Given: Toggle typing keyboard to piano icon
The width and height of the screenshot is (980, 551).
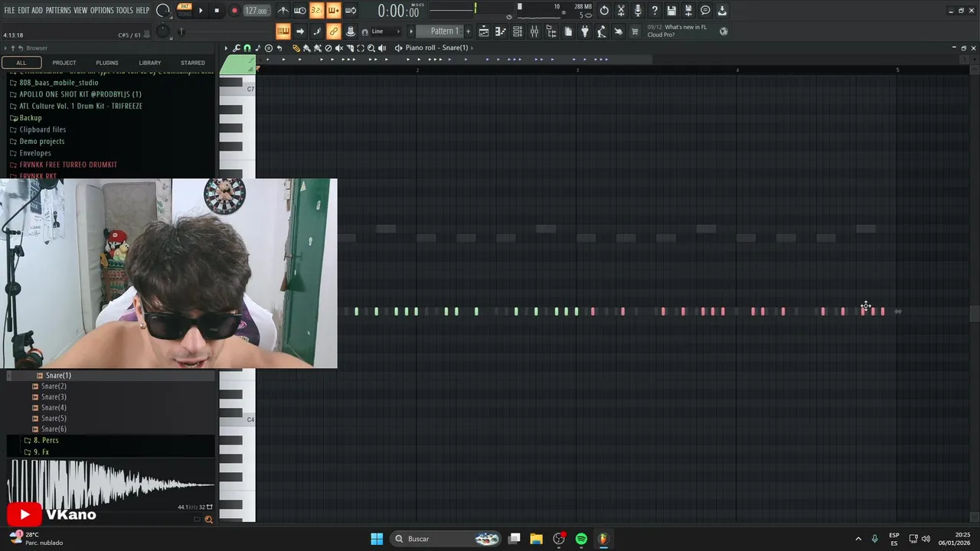Looking at the screenshot, I should [283, 31].
